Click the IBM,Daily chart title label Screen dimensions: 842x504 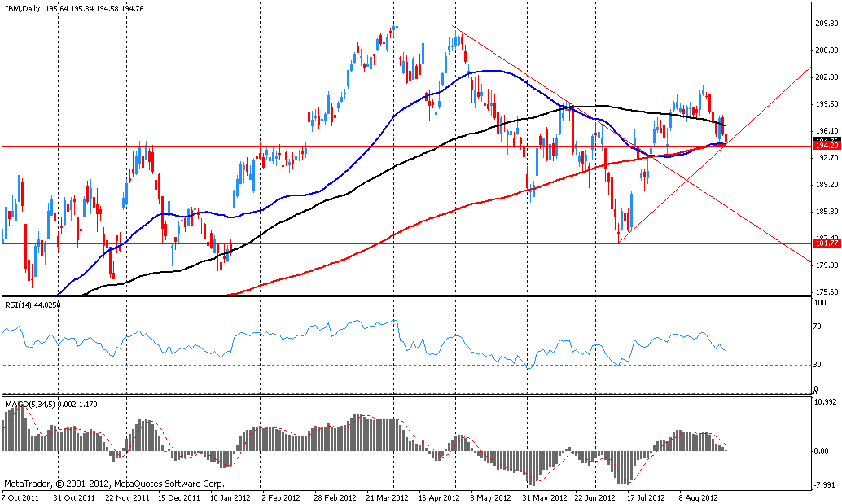24,7
